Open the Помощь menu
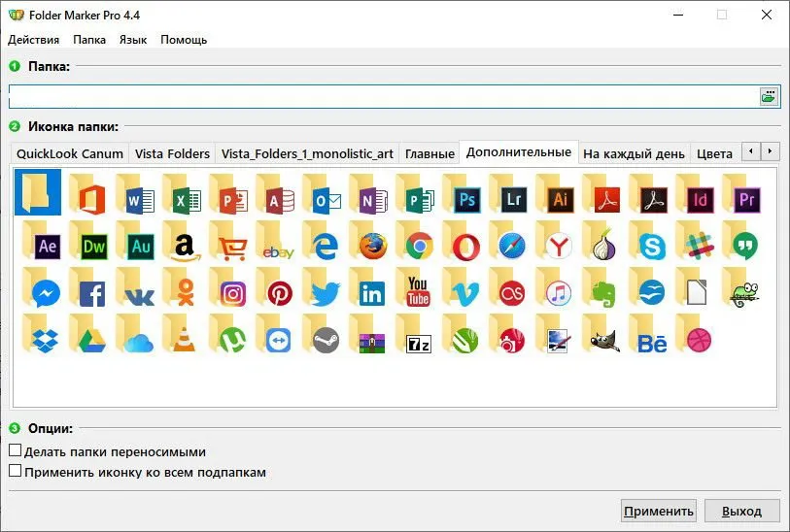790x532 pixels. click(184, 40)
